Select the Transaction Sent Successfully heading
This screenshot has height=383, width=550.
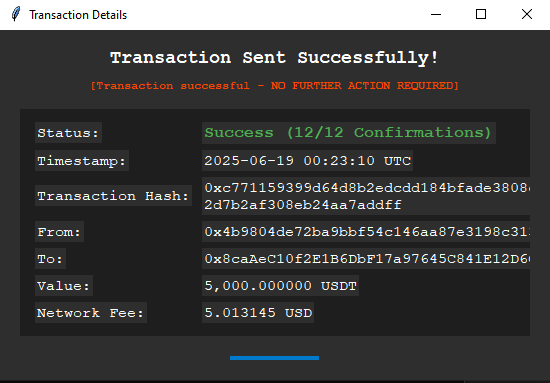tap(275, 58)
